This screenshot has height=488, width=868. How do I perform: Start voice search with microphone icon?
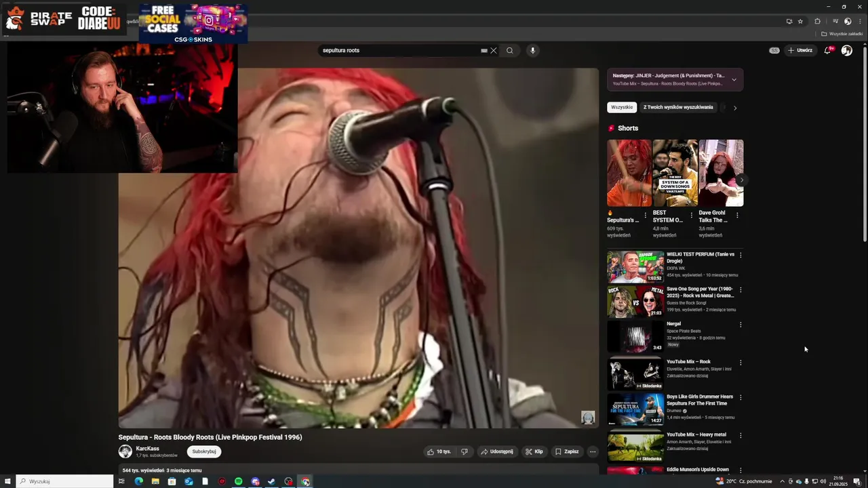tap(532, 50)
